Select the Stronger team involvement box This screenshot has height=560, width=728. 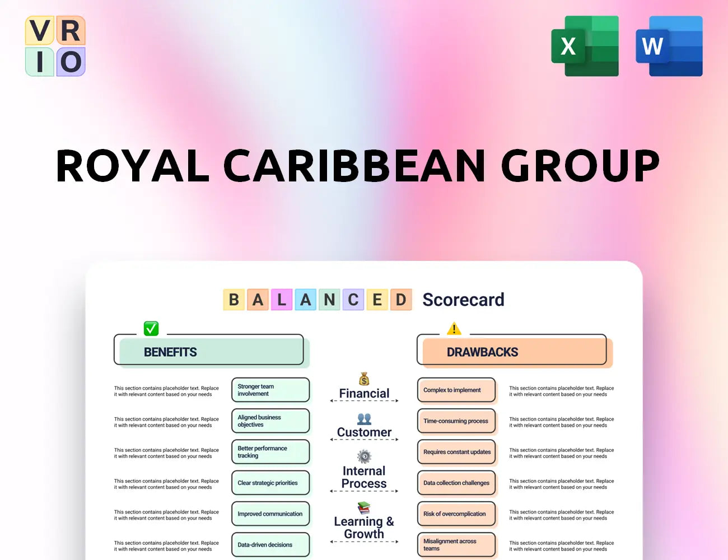pos(270,390)
